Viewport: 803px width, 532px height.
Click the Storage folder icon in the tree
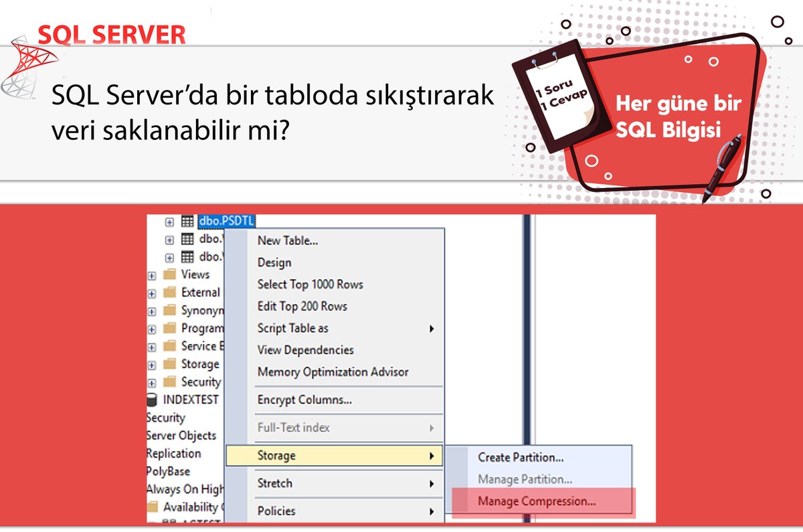coord(169,364)
